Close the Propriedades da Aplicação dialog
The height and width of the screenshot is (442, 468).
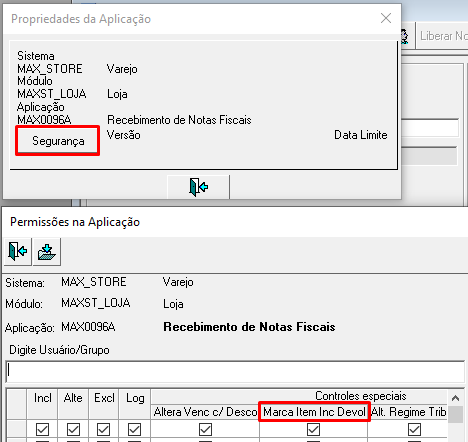[386, 18]
